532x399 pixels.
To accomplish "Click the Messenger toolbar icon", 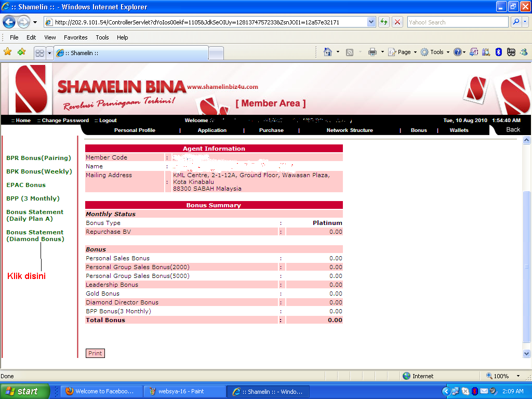I will (524, 52).
